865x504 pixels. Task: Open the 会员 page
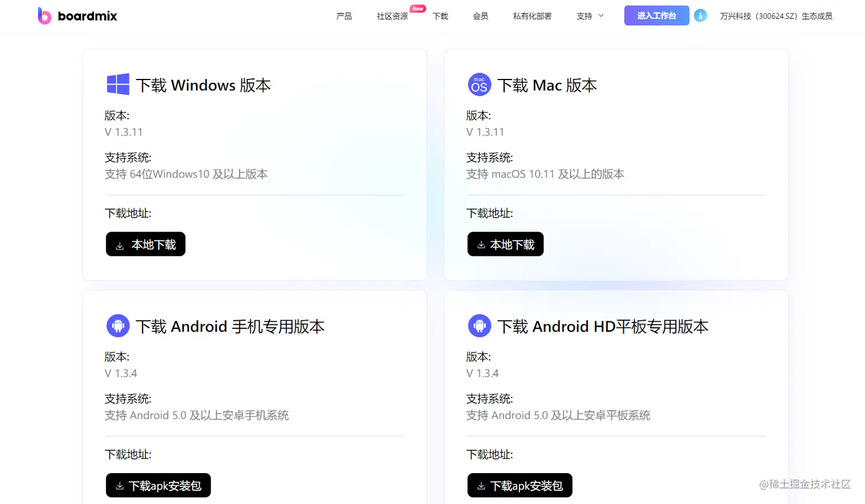tap(481, 16)
